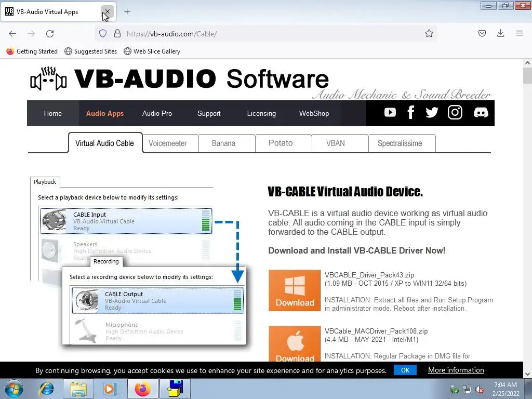Click the page scrollbar up arrow
The image size is (532, 399).
(x=527, y=63)
